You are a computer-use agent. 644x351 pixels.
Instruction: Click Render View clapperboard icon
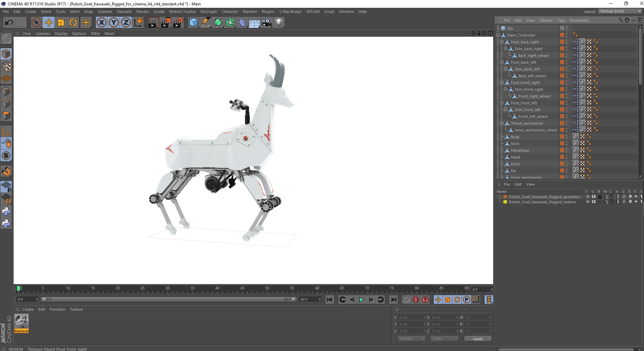click(153, 23)
